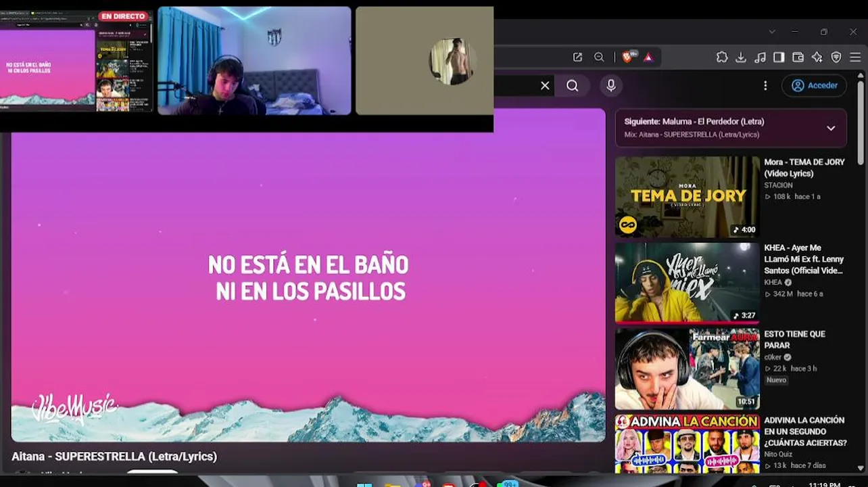Open the Brave VPN shield icon
The image size is (868, 487).
(836, 57)
